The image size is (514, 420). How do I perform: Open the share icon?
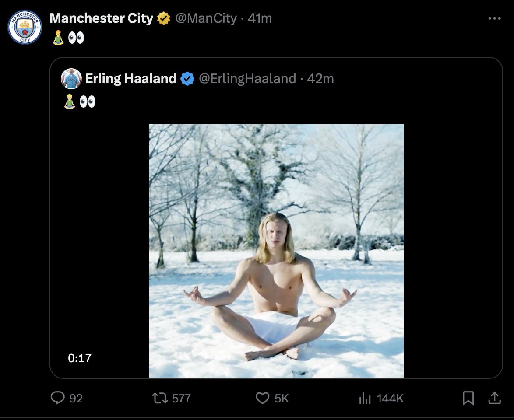(494, 398)
